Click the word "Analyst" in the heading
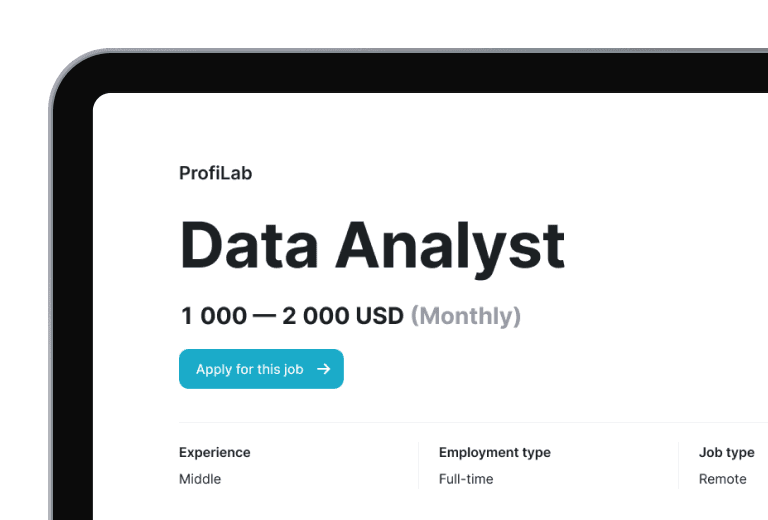768x520 pixels. [449, 246]
